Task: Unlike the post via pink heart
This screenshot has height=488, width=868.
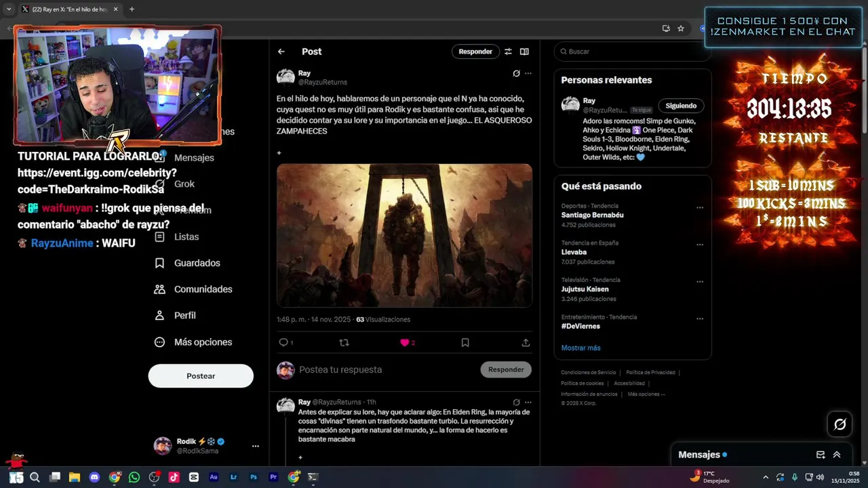Action: (405, 342)
